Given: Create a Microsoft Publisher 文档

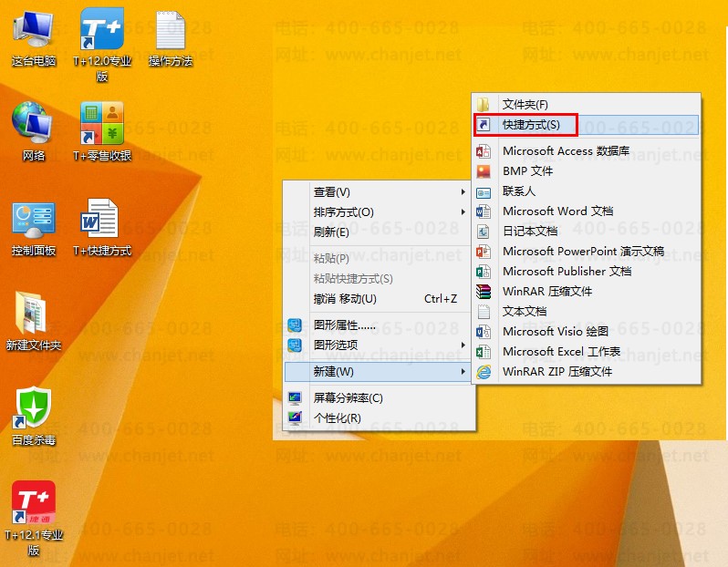Looking at the screenshot, I should click(x=586, y=272).
